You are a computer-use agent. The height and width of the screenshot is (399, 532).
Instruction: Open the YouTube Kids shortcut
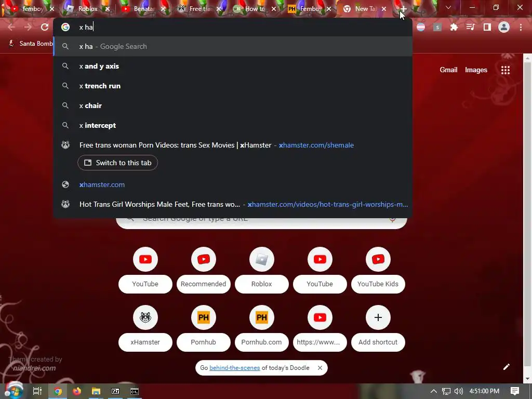pos(378,270)
